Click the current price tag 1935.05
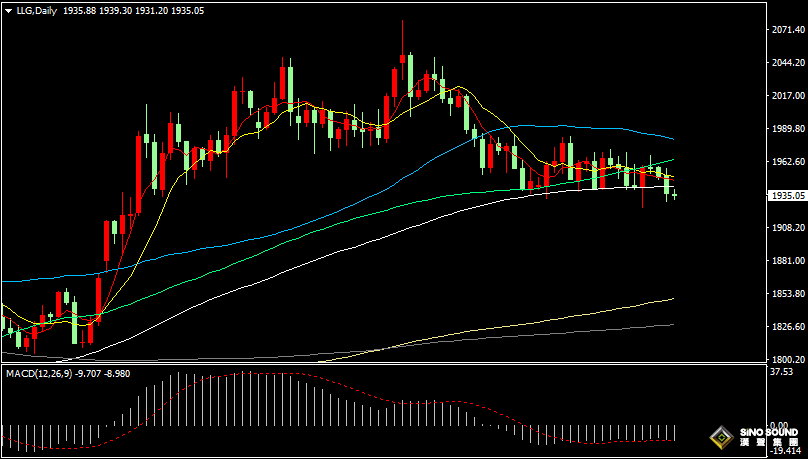This screenshot has height=459, width=808. pyautogui.click(x=786, y=195)
